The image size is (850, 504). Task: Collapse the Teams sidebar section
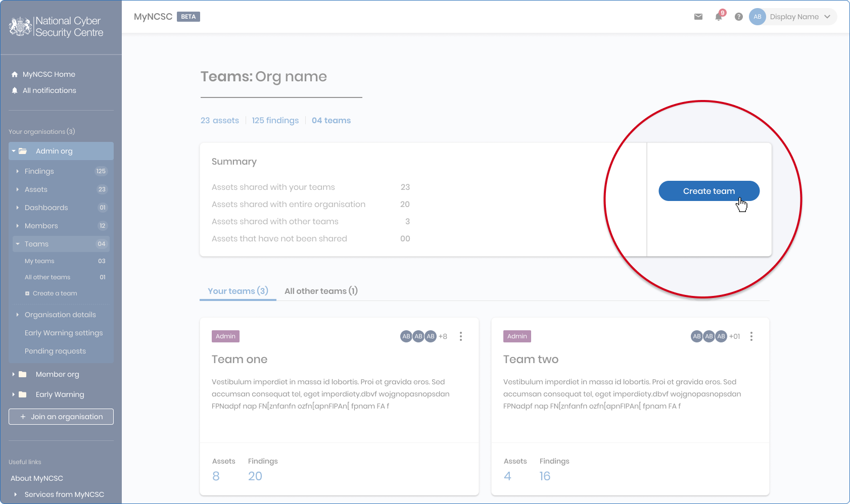click(x=18, y=244)
